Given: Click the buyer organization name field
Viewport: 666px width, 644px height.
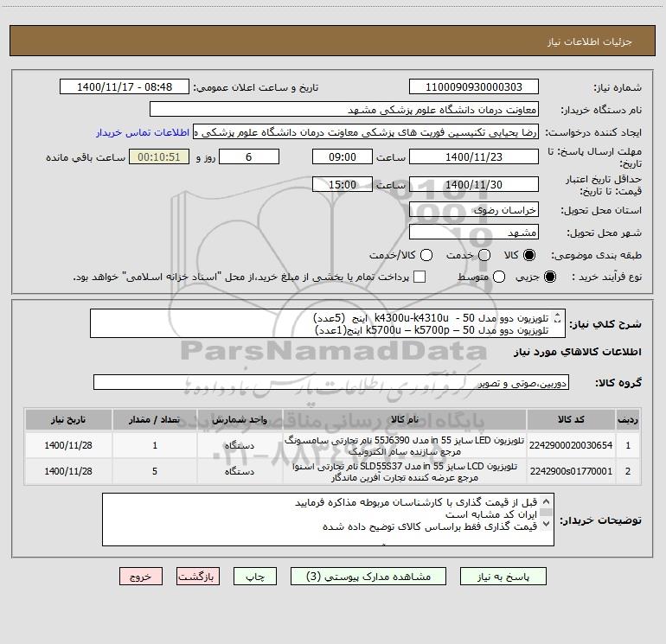Looking at the screenshot, I should (x=344, y=110).
